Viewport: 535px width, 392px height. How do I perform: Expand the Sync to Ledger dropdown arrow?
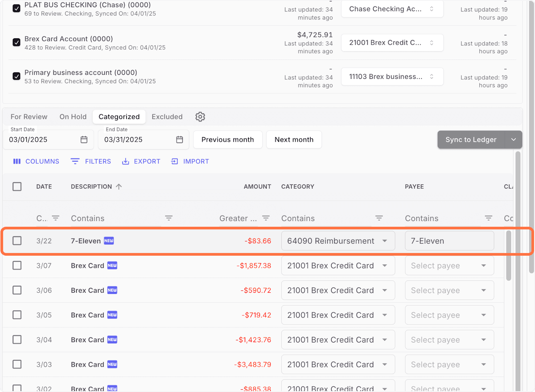pyautogui.click(x=513, y=139)
